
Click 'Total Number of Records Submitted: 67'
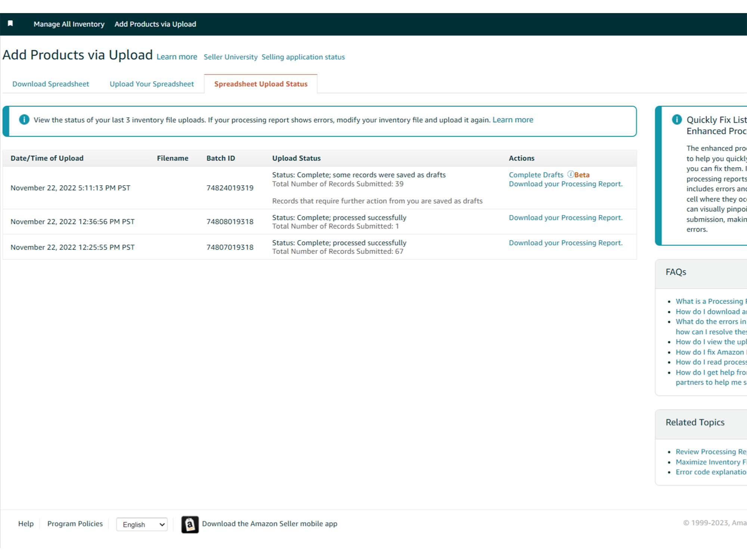pyautogui.click(x=338, y=251)
